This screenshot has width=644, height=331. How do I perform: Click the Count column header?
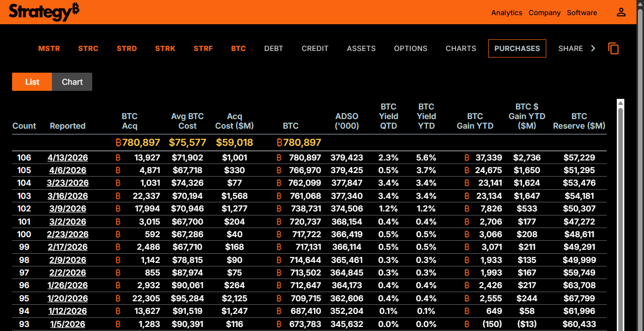tap(24, 126)
